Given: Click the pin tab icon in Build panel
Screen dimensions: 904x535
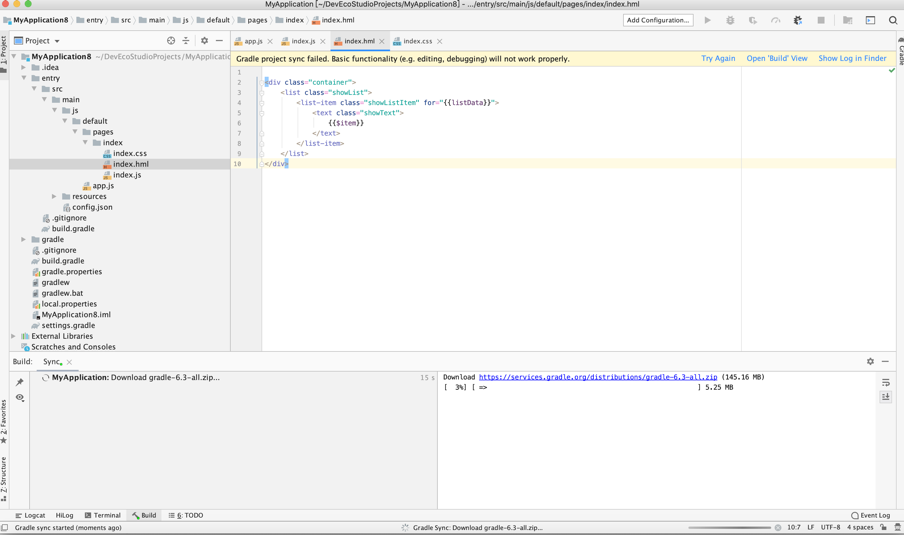Looking at the screenshot, I should [20, 382].
